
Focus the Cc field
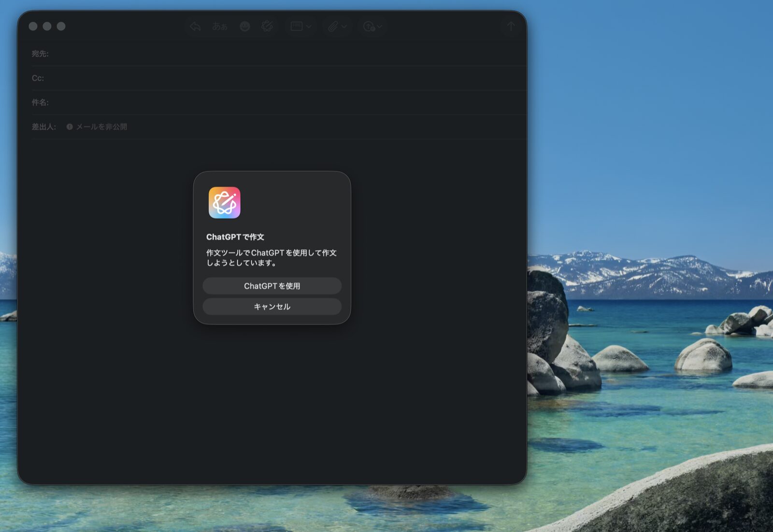tap(279, 78)
